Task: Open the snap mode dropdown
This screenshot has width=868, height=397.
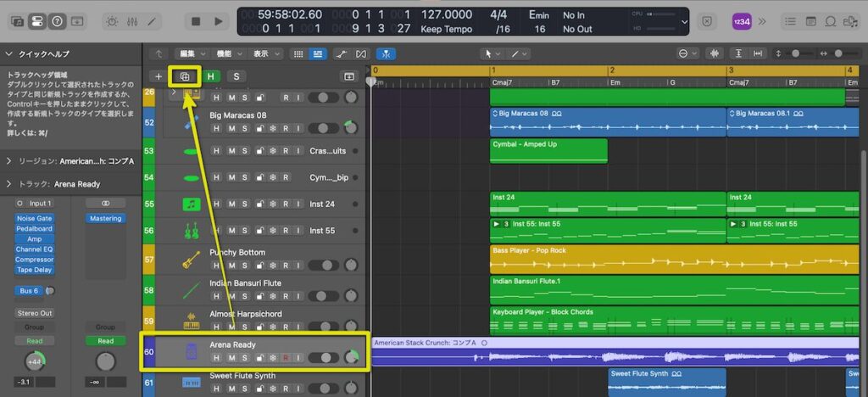Action: pyautogui.click(x=687, y=53)
